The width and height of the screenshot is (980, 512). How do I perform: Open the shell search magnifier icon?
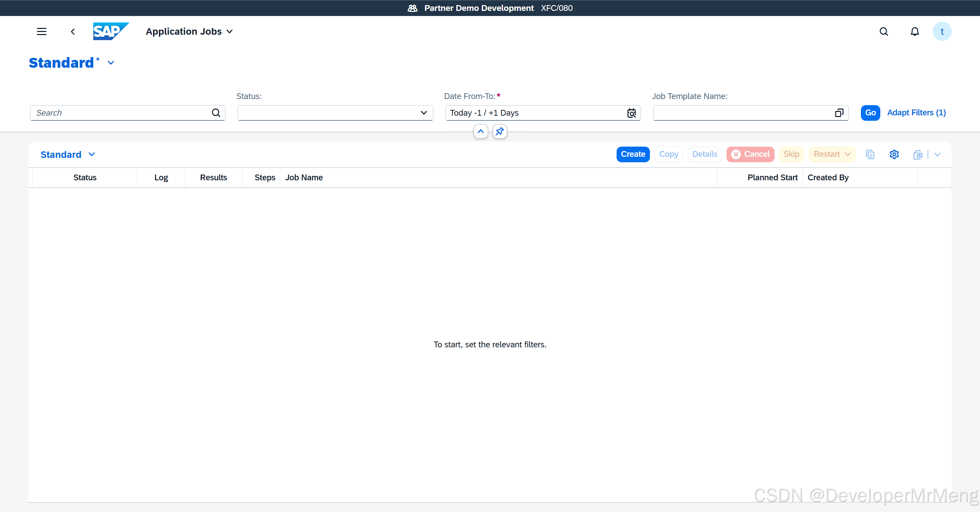884,32
